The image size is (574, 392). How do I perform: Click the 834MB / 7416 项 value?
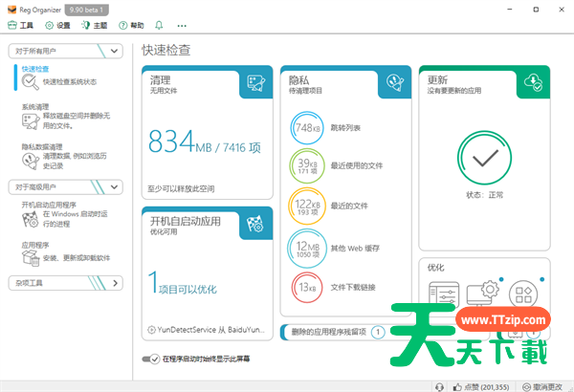point(205,142)
